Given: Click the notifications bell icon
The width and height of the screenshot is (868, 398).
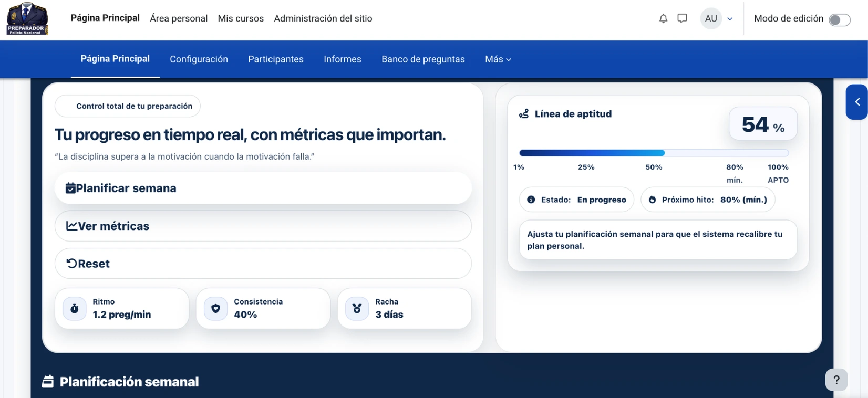Looking at the screenshot, I should pos(663,19).
